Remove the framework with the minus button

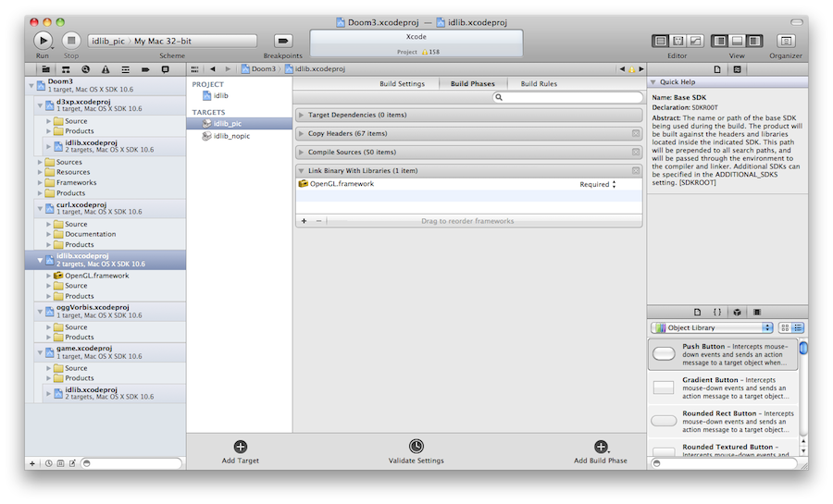tap(318, 221)
